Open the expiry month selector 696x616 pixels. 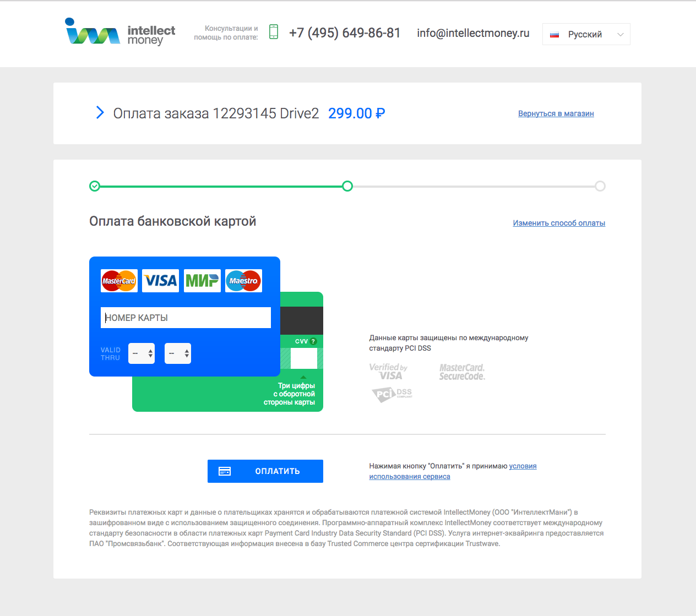pos(142,353)
